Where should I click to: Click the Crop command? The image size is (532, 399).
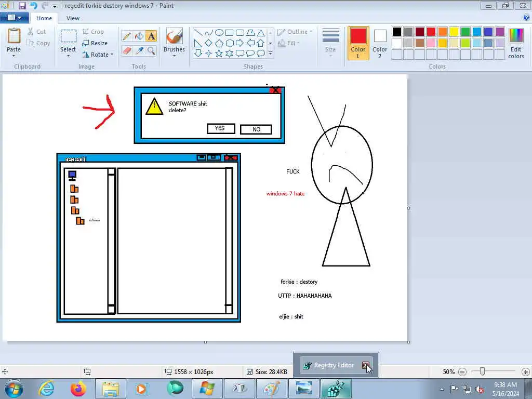(x=94, y=32)
